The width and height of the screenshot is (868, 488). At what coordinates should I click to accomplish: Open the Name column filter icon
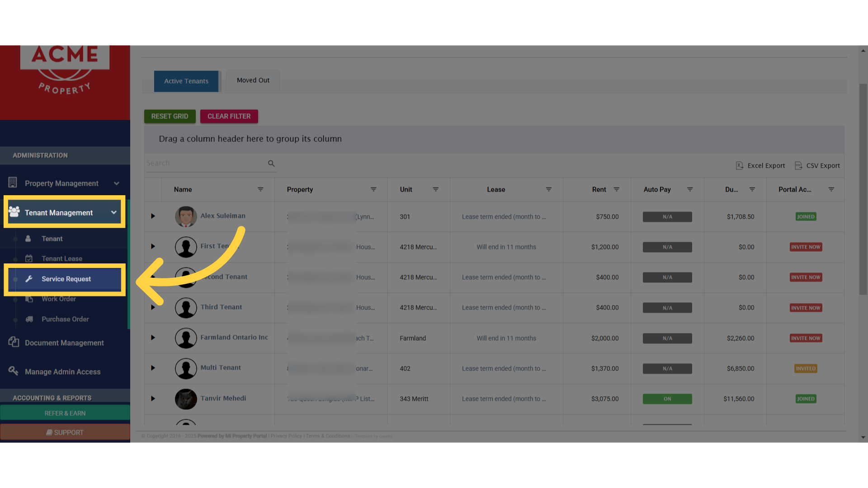[x=260, y=189]
